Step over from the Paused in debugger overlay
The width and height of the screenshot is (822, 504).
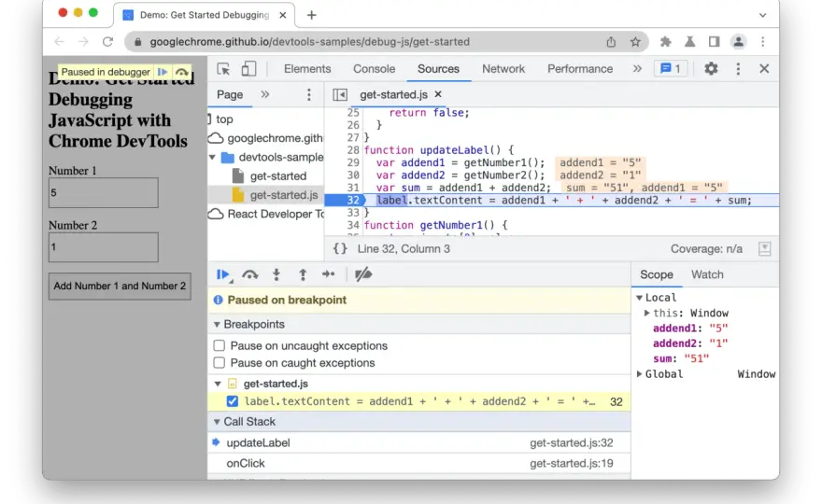pyautogui.click(x=181, y=72)
